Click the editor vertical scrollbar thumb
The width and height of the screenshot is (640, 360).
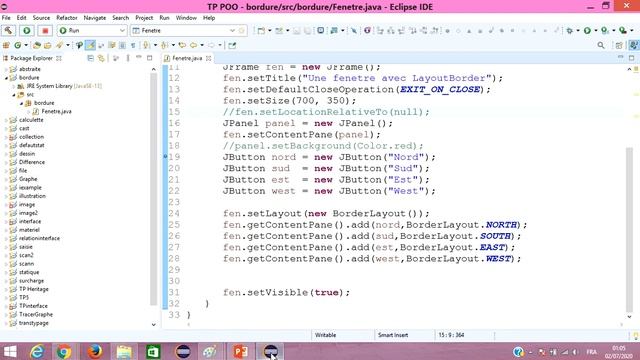629,230
